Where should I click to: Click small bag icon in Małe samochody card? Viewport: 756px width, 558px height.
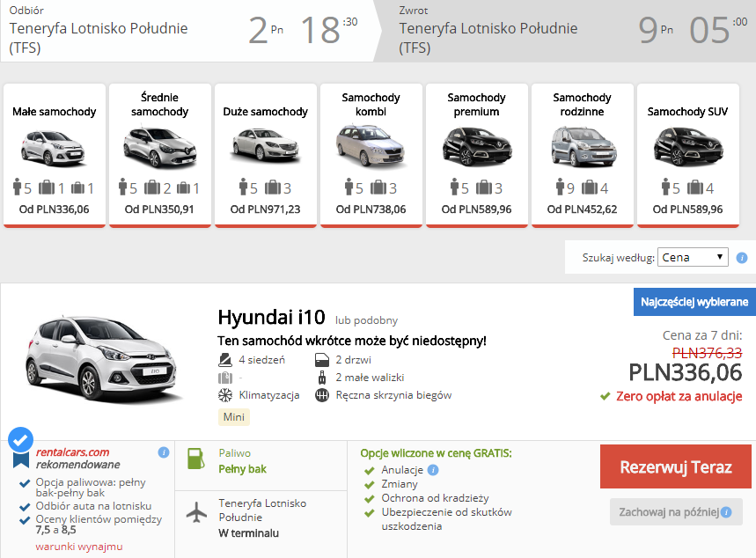(x=77, y=188)
